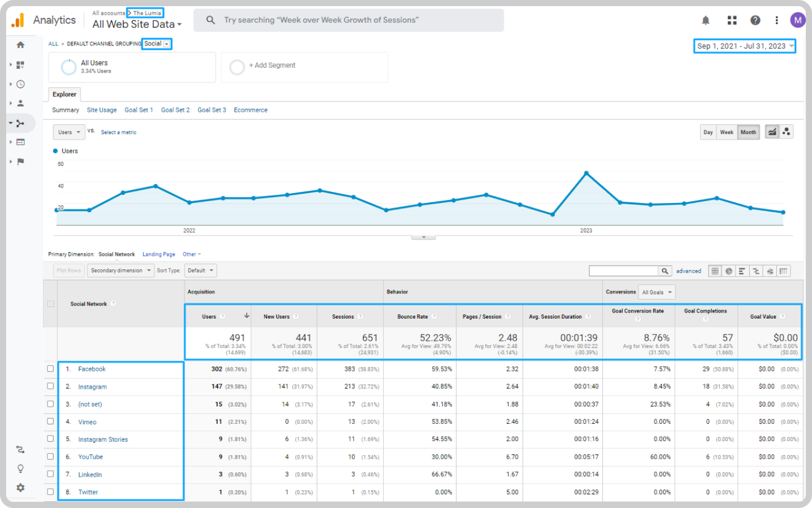
Task: Check the Facebook row checkbox
Action: [x=50, y=369]
